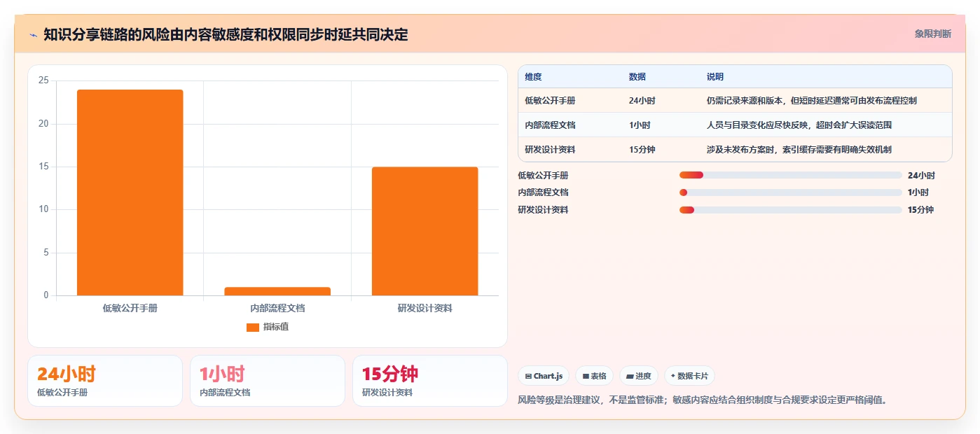Click the 内部流程文档 bar in chart

click(277, 291)
